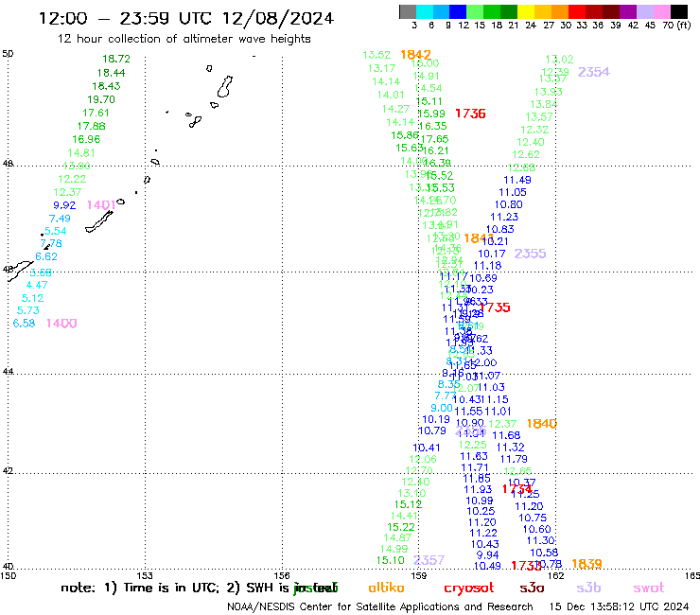Screen dimensions: 700x615
Task: Click the orange 30 ft legend swatch
Action: (x=560, y=11)
